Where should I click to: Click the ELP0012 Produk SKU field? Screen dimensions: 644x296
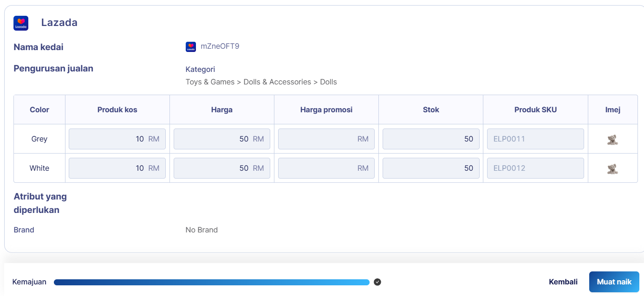(x=535, y=168)
